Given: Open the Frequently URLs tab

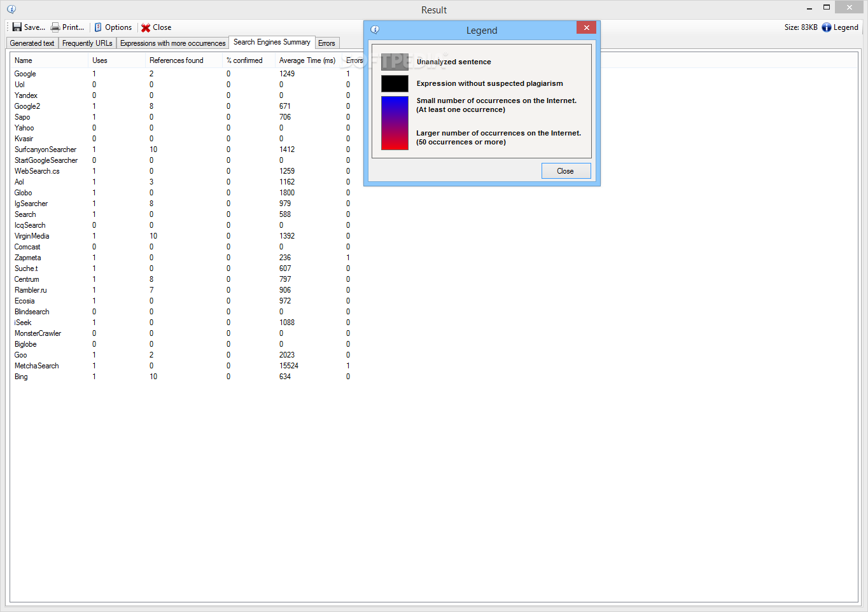Looking at the screenshot, I should (x=87, y=43).
